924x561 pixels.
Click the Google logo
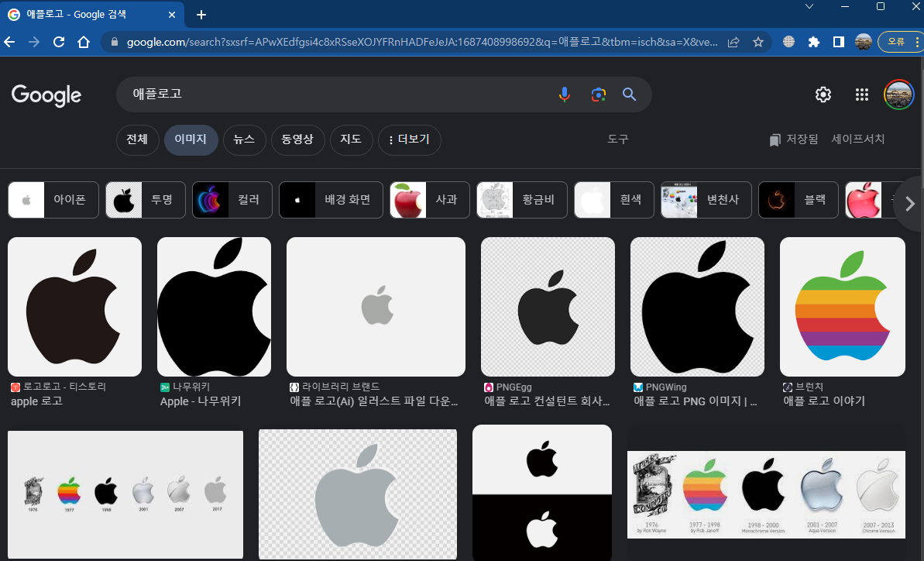click(46, 95)
